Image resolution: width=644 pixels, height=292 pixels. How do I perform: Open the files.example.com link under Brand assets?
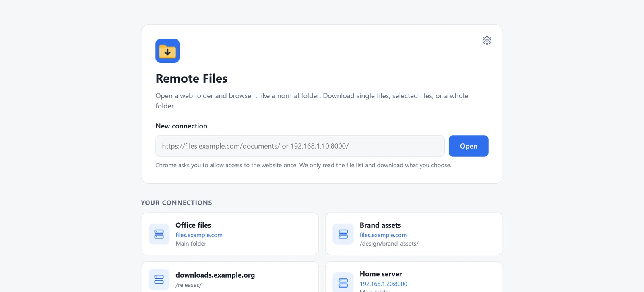(x=383, y=235)
